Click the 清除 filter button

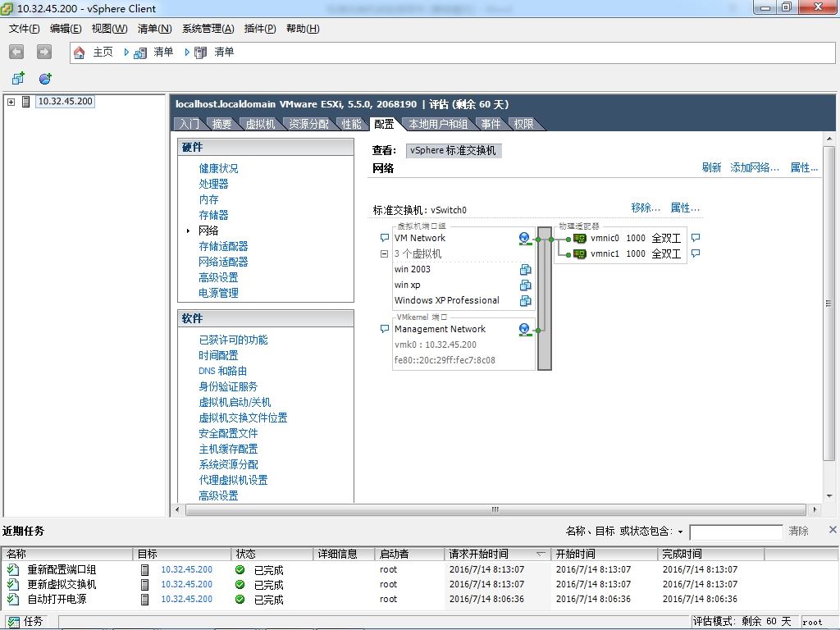(x=798, y=532)
